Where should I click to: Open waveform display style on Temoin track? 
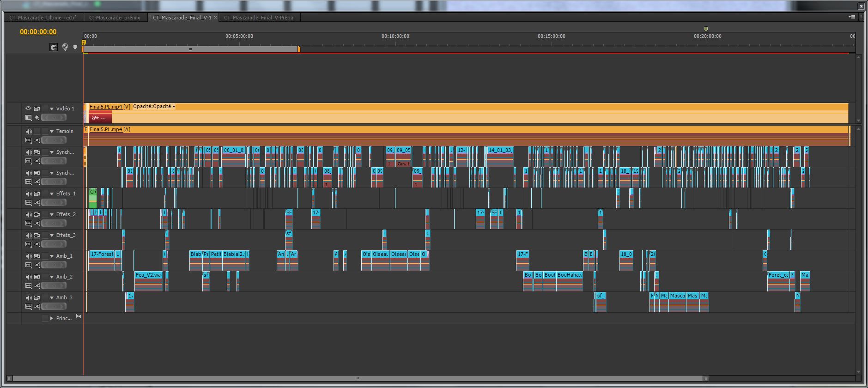(28, 140)
